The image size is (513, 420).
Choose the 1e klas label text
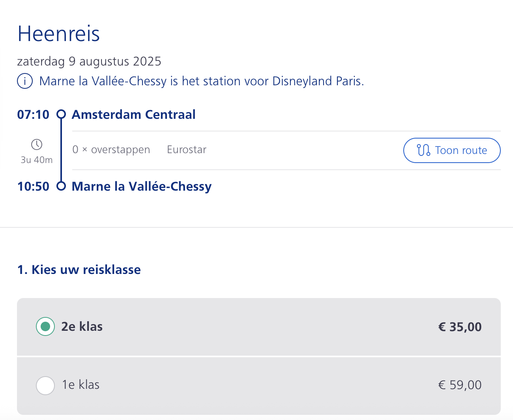tap(81, 384)
